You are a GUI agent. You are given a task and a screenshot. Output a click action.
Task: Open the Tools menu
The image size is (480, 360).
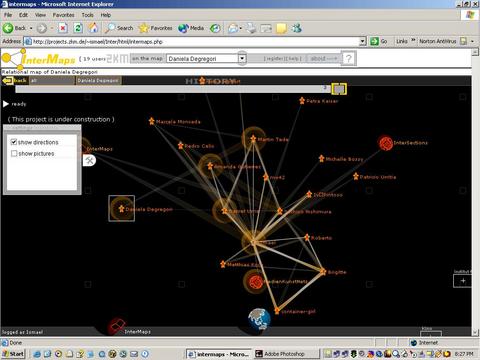click(x=87, y=15)
